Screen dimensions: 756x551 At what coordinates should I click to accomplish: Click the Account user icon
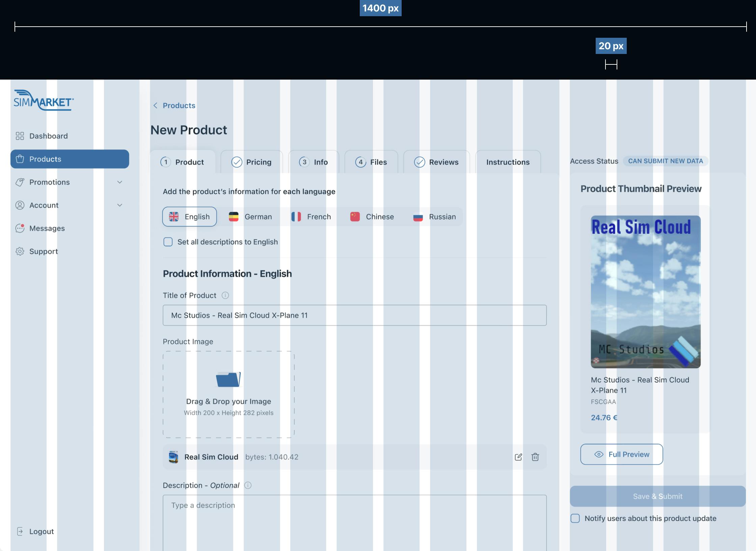pos(20,205)
